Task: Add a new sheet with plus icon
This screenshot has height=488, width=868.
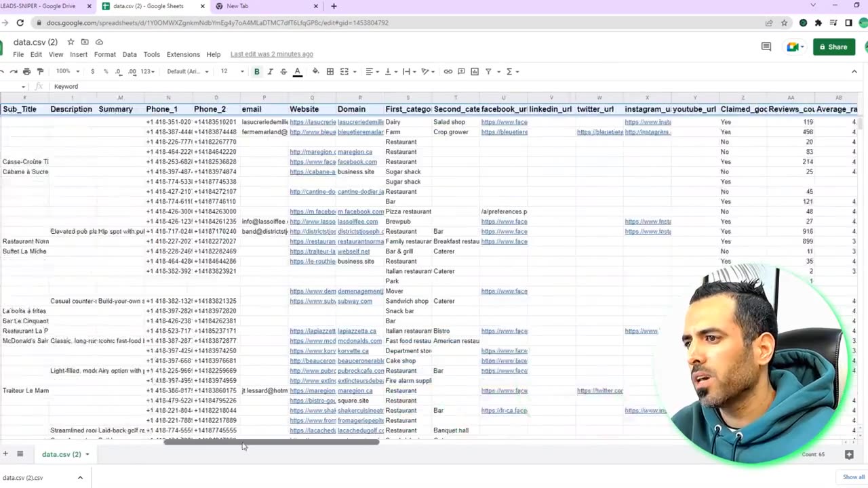Action: pos(5,454)
